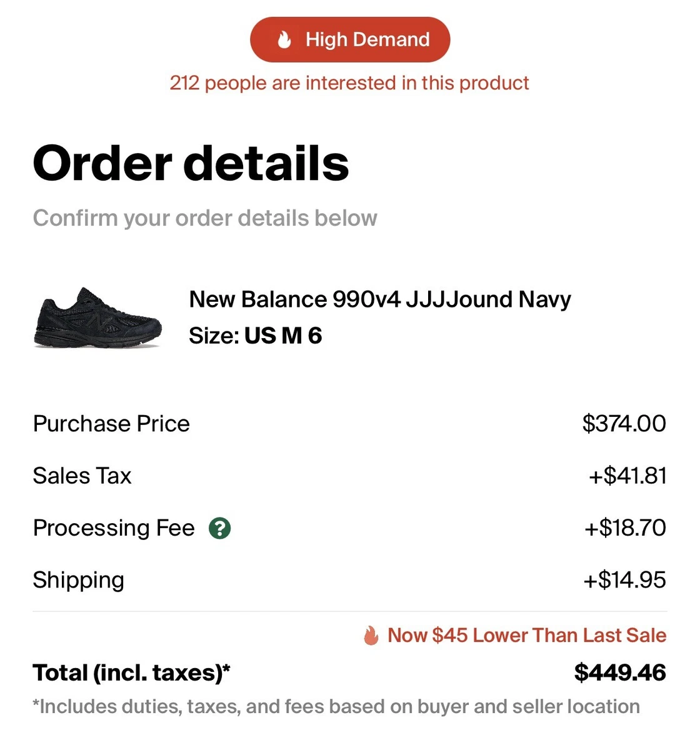700x750 pixels.
Task: Click the +$14.95 shipping amount
Action: (624, 580)
